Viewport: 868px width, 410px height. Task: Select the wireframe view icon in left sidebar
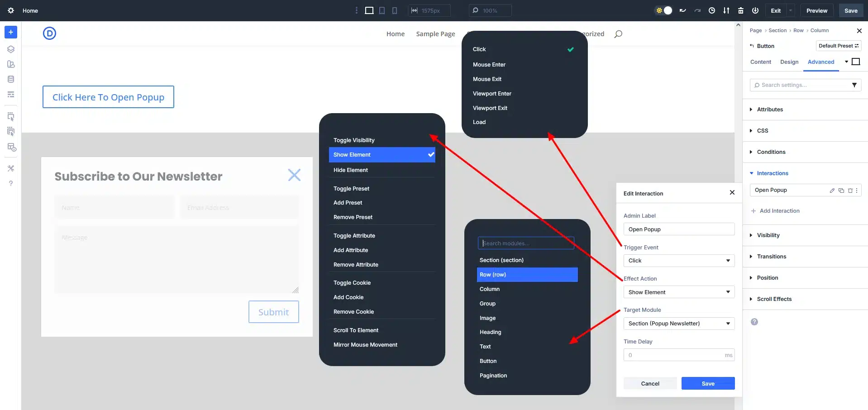(11, 94)
